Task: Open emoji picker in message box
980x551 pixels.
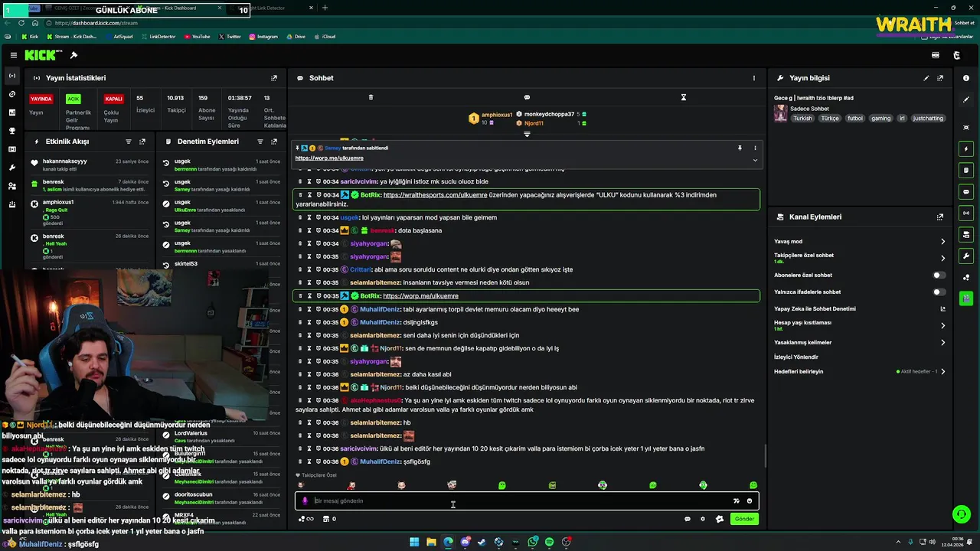Action: pyautogui.click(x=750, y=501)
